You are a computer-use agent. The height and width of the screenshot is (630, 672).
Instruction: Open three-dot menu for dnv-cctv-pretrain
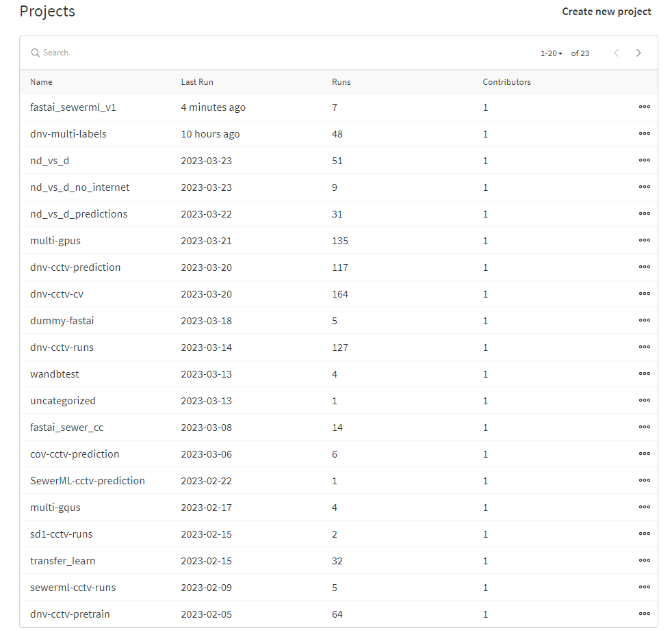[644, 614]
